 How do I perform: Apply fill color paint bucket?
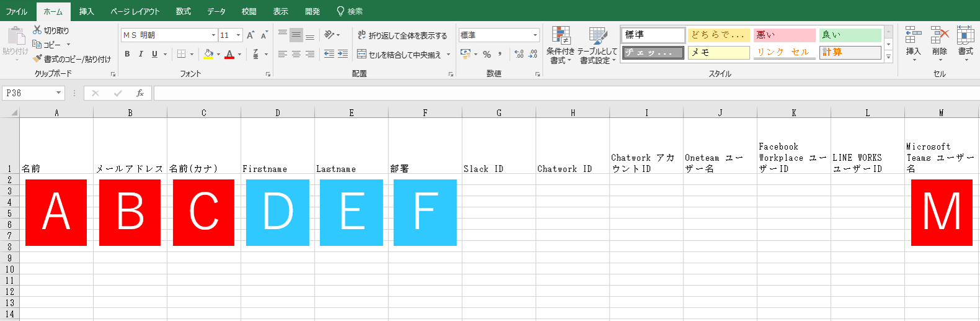pos(208,54)
